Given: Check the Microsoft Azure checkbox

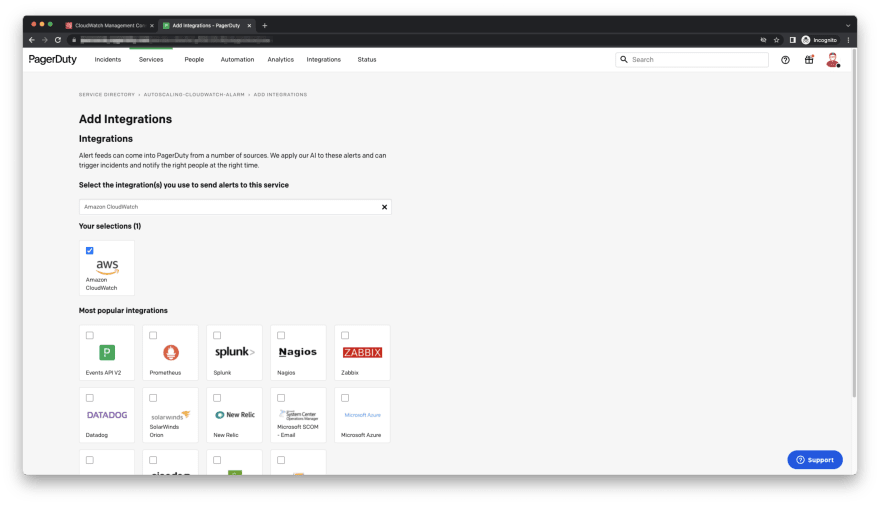Looking at the screenshot, I should (x=345, y=398).
